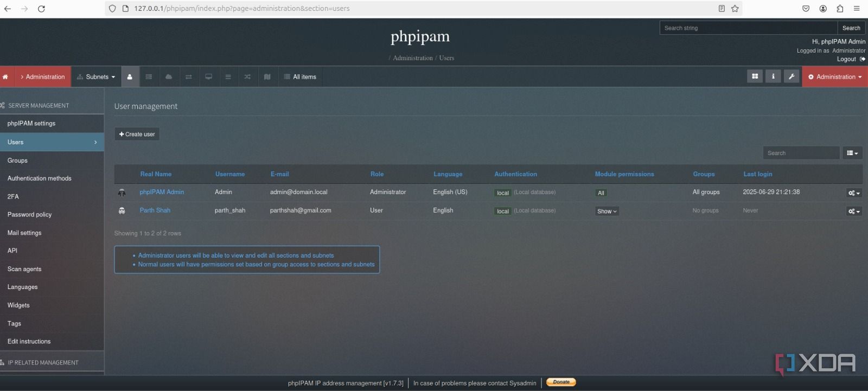Screen dimensions: 868x391
Task: Click the phpIPAM Admin user avatar icon
Action: 122,193
